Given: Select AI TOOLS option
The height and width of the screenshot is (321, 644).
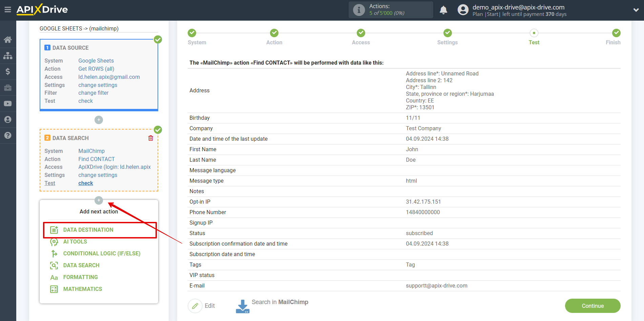Looking at the screenshot, I should [75, 242].
